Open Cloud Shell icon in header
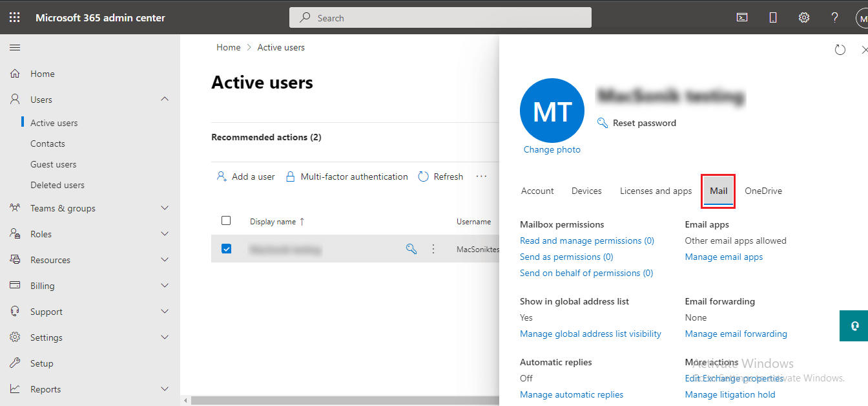Image resolution: width=868 pixels, height=406 pixels. [x=742, y=17]
